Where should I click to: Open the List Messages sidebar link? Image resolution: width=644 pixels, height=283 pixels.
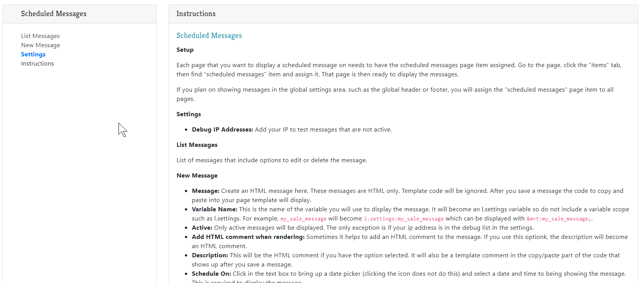pyautogui.click(x=40, y=36)
